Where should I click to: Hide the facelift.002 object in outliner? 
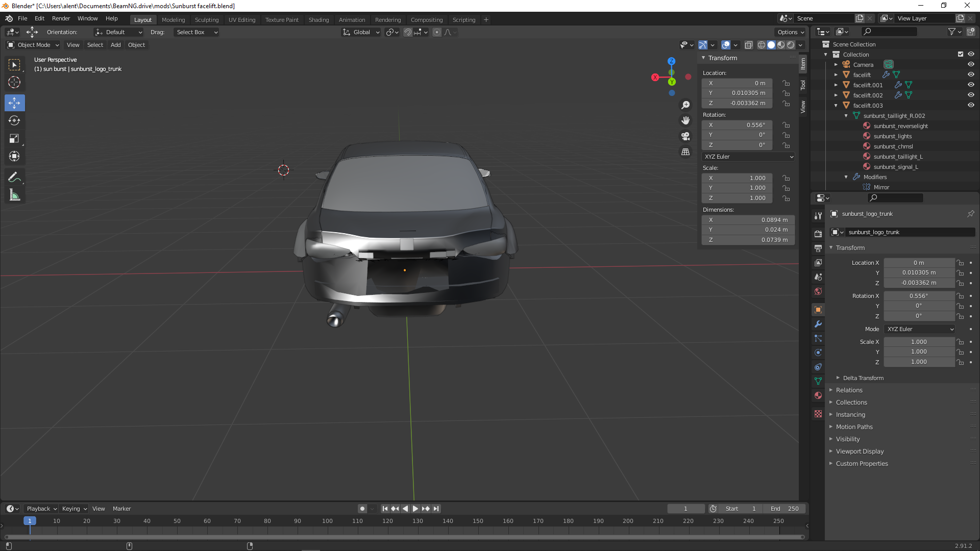(971, 95)
